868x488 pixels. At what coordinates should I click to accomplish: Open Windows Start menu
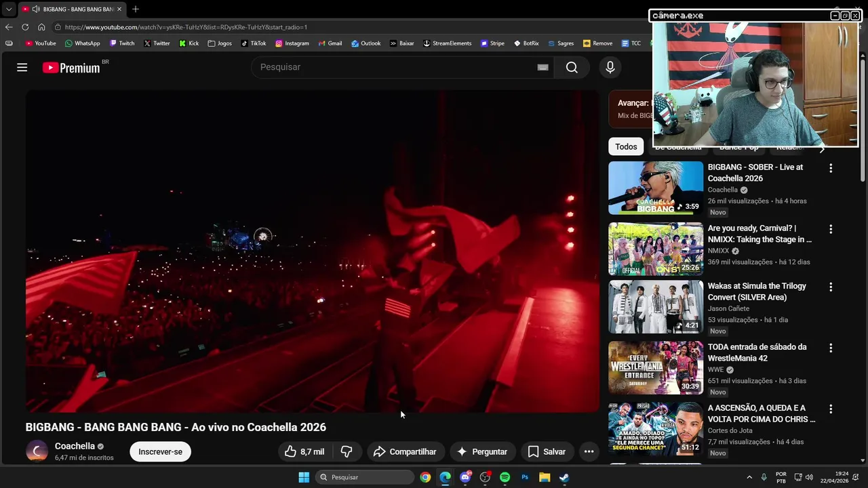pos(304,477)
